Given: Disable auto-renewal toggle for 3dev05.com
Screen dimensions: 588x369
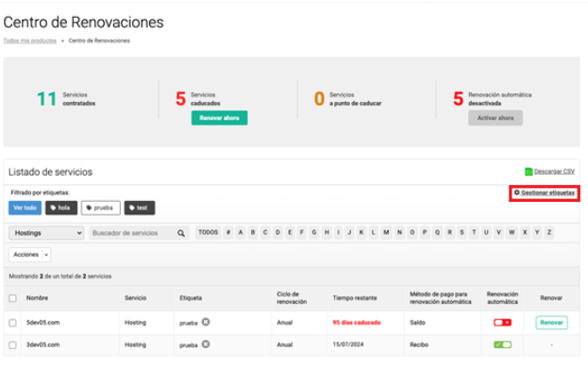Looking at the screenshot, I should (x=502, y=344).
